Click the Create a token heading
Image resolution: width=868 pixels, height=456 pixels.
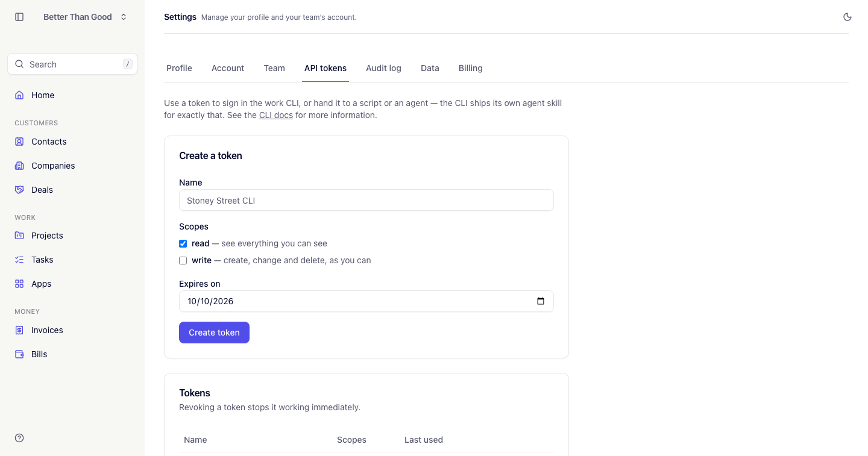pyautogui.click(x=210, y=155)
